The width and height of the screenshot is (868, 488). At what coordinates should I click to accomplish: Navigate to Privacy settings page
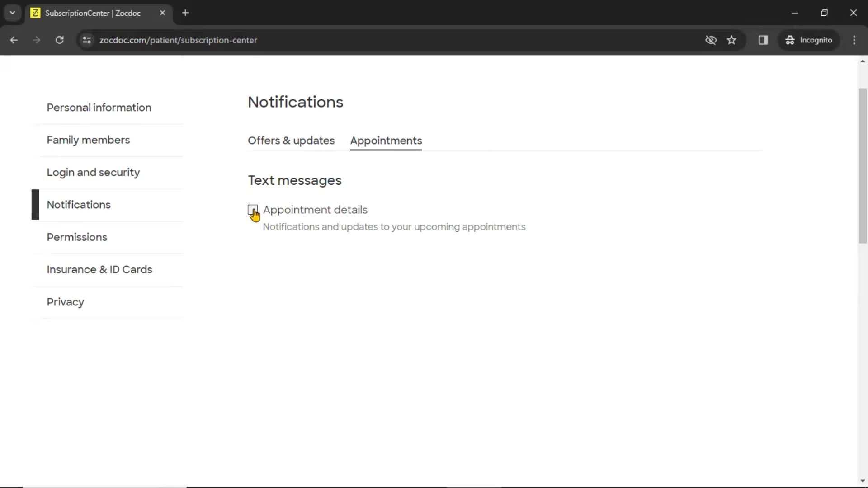pos(65,302)
